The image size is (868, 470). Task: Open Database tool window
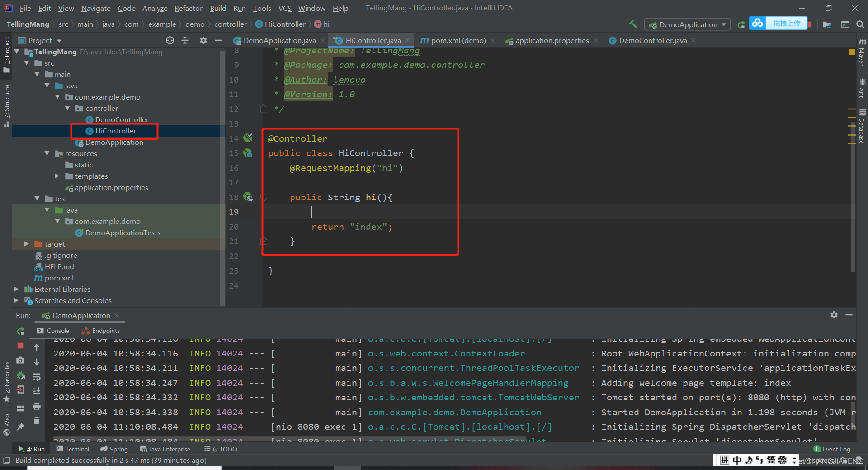[862, 126]
